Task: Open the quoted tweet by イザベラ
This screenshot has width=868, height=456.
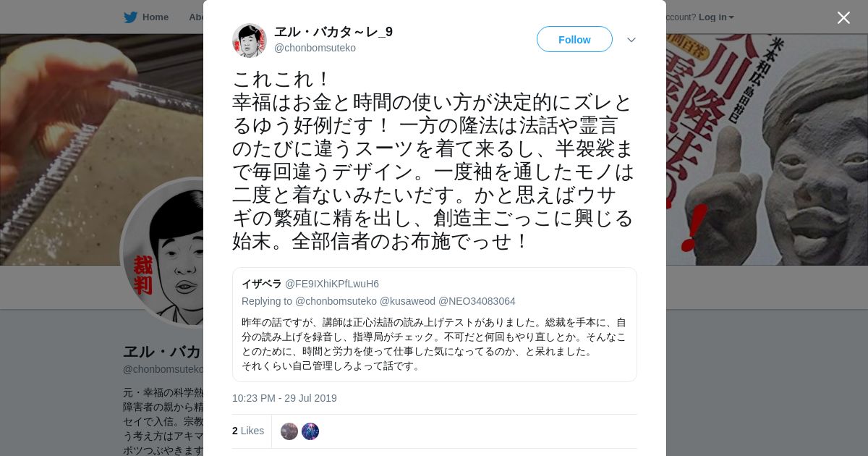Action: pyautogui.click(x=435, y=324)
